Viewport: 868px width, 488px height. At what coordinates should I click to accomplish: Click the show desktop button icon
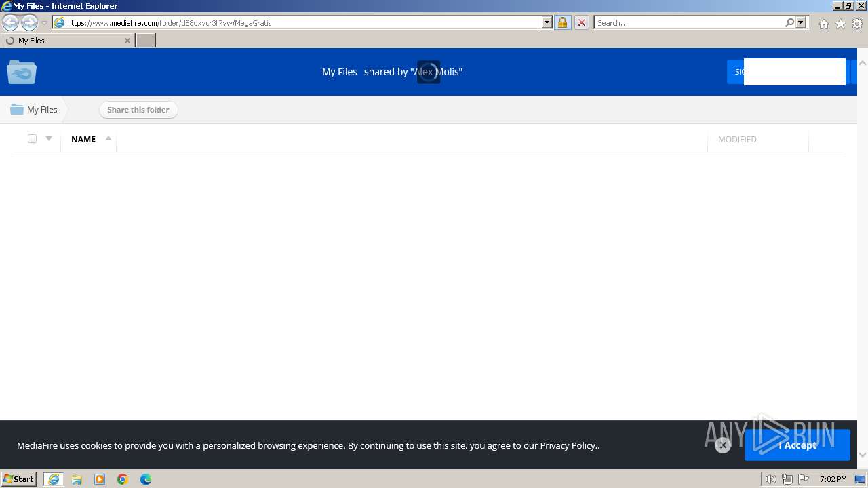tap(860, 479)
